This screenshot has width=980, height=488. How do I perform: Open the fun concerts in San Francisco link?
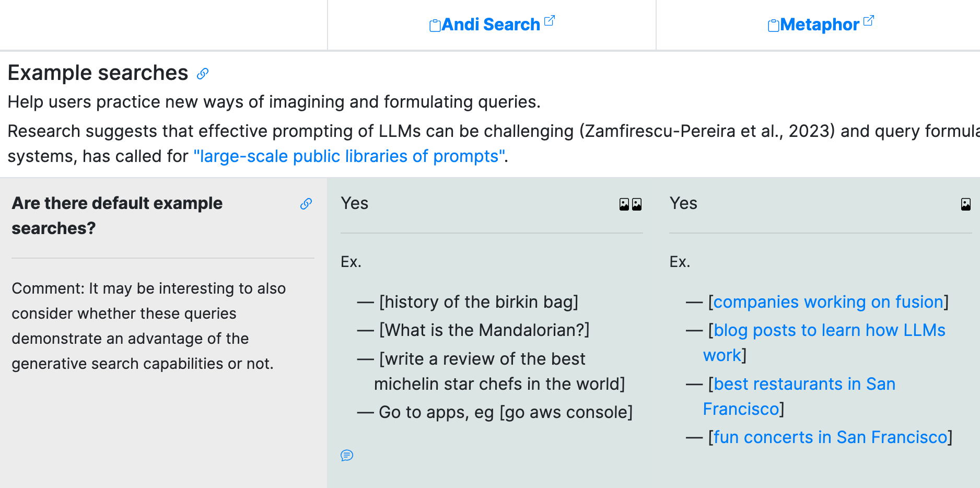831,437
